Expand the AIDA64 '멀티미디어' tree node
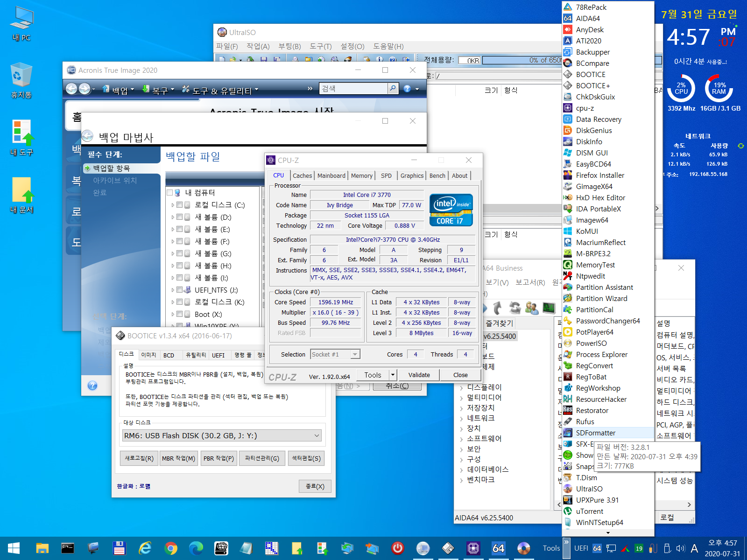Image resolution: width=747 pixels, height=560 pixels. tap(461, 398)
